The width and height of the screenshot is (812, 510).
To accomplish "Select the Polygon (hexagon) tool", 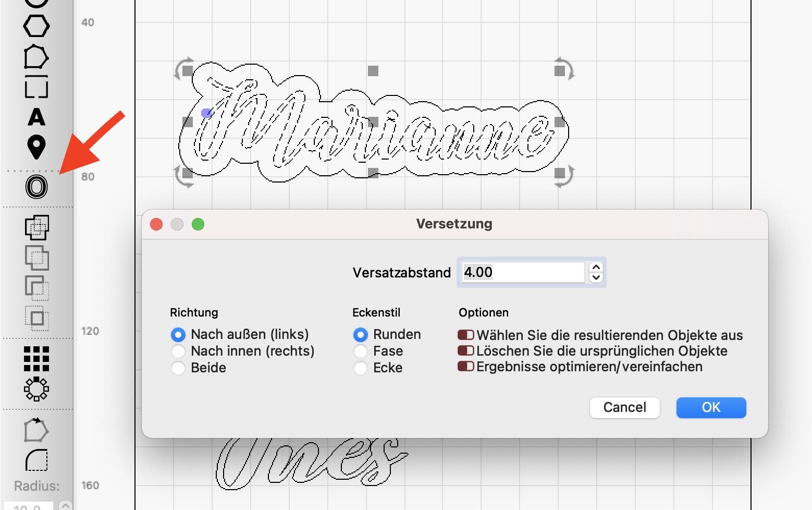I will pyautogui.click(x=36, y=26).
